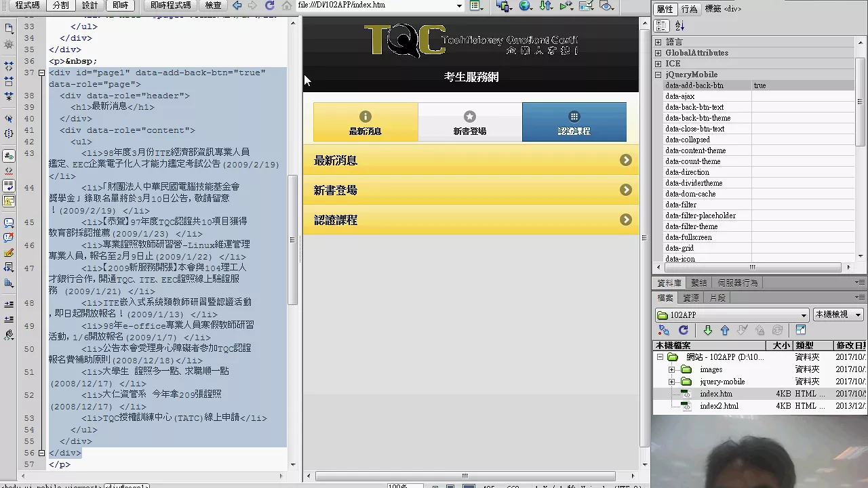Click the connect to remote server icon

(664, 330)
